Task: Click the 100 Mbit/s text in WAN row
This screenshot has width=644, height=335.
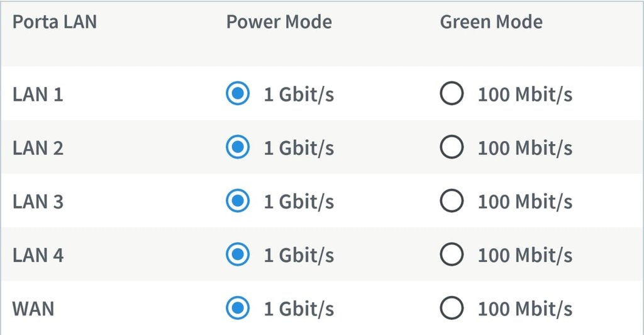Action: tap(525, 309)
